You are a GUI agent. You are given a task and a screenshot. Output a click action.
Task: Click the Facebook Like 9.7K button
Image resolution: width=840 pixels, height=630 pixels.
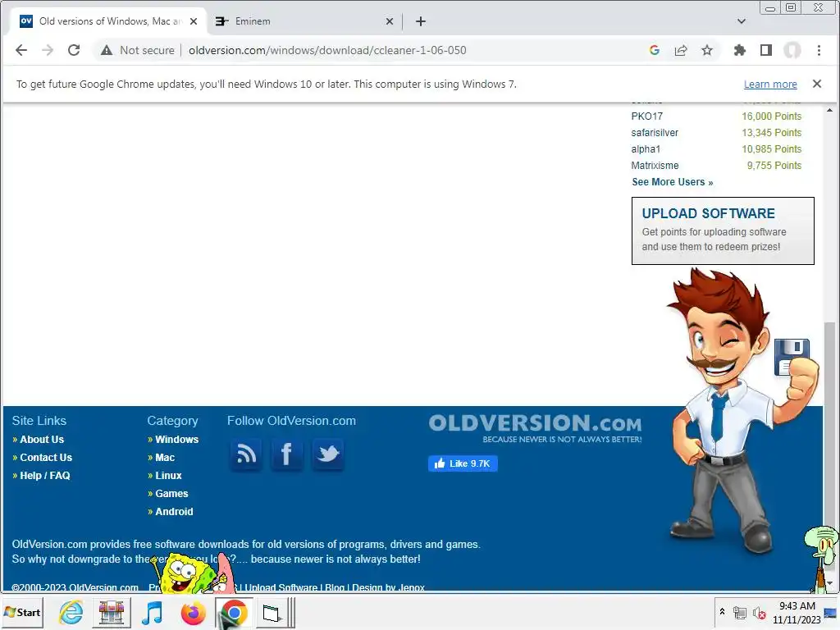(463, 463)
